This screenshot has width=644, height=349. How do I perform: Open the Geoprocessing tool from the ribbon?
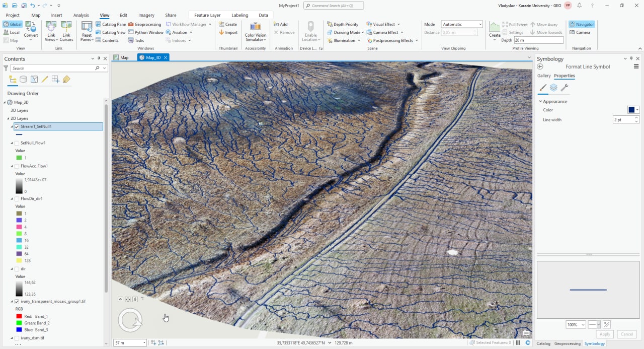pyautogui.click(x=144, y=24)
